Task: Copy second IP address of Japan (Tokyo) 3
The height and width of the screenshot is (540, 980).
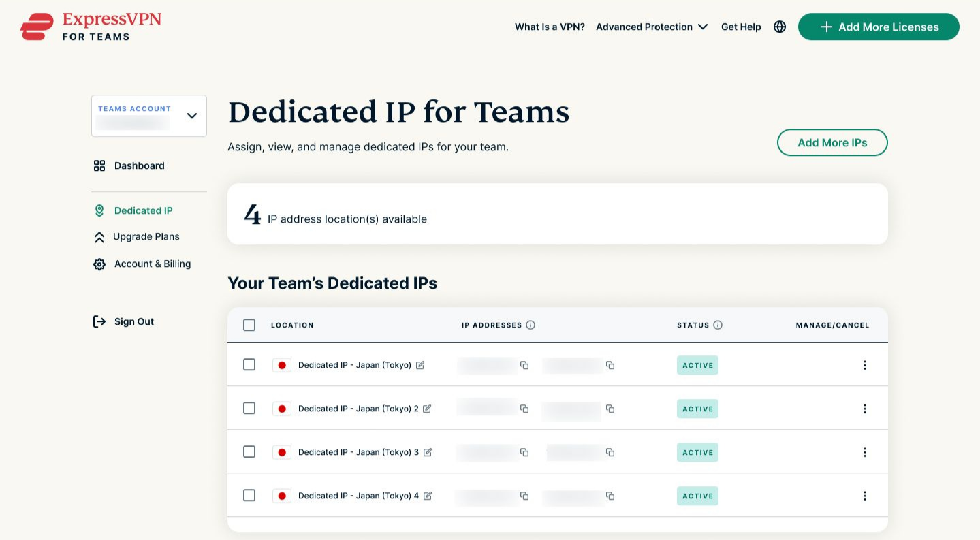Action: [x=610, y=452]
